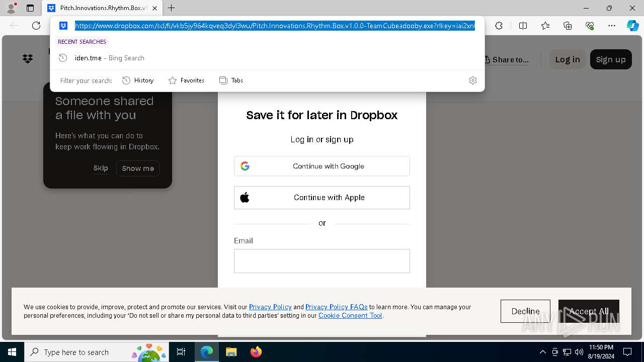
Task: Open the notification center icon
Action: [627, 352]
